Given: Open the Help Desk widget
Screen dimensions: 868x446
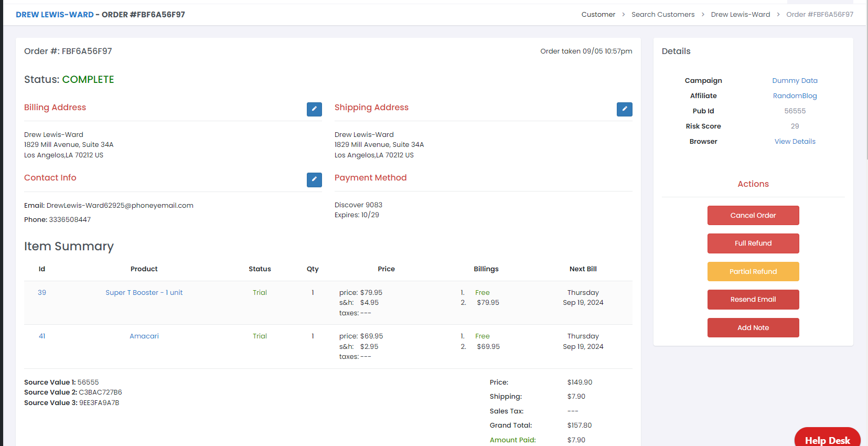Looking at the screenshot, I should click(827, 440).
